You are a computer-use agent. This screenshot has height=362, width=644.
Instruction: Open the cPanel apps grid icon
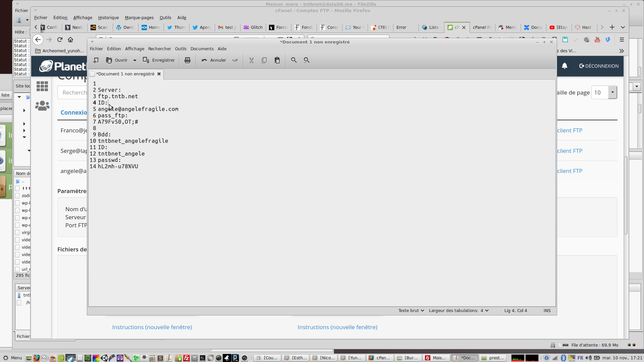[x=42, y=86]
